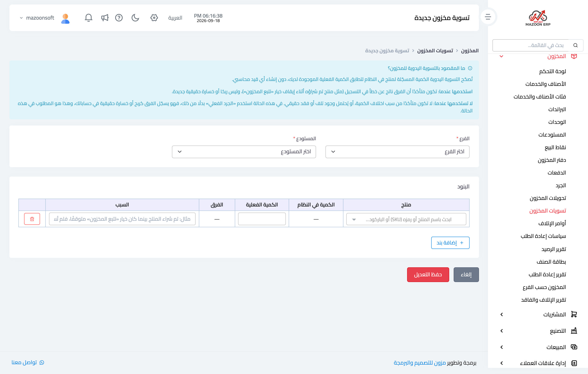The height and width of the screenshot is (374, 588).
Task: Click the المبيعات wallet icon
Action: click(x=574, y=347)
